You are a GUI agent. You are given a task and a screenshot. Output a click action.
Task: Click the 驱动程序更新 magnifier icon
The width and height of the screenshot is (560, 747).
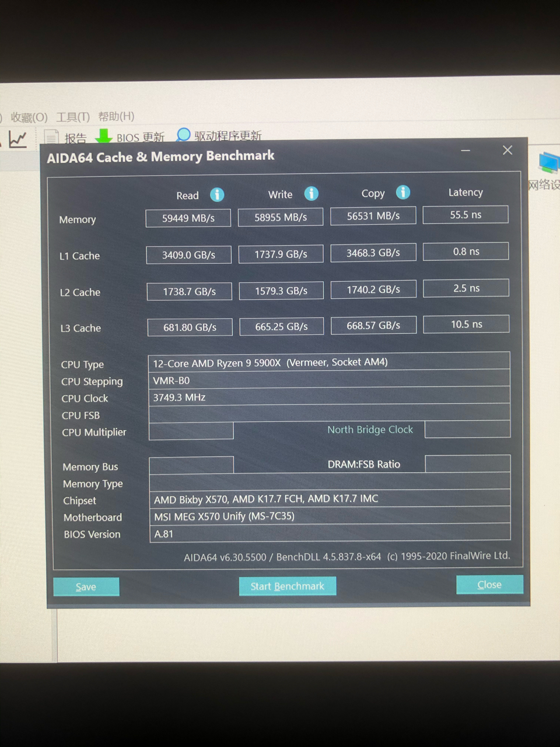pos(183,134)
